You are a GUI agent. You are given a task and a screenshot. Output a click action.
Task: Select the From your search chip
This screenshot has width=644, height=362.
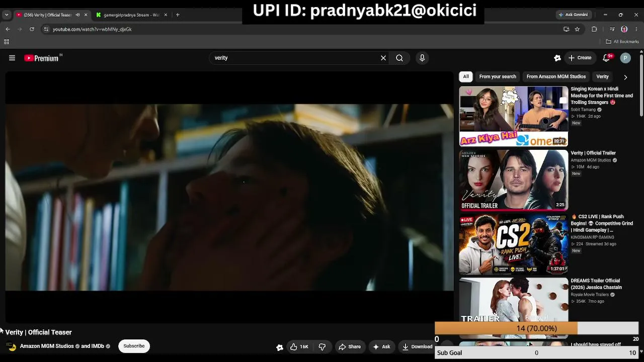click(x=498, y=76)
